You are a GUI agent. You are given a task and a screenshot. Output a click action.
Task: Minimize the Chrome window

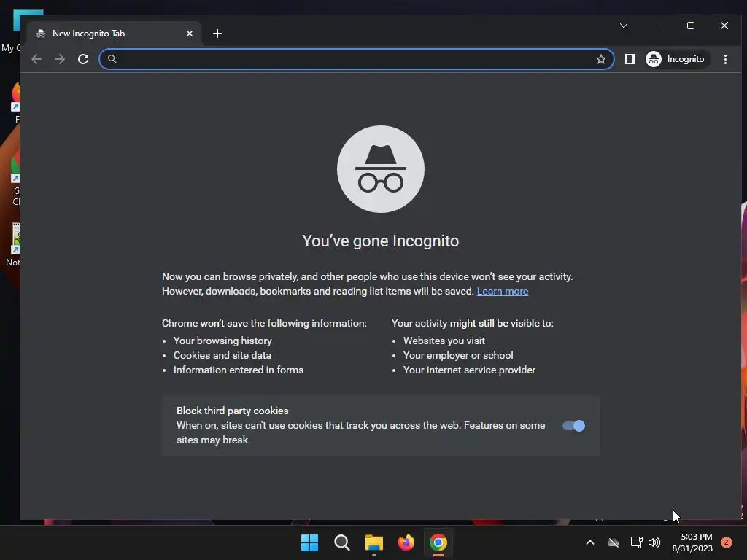tap(657, 26)
